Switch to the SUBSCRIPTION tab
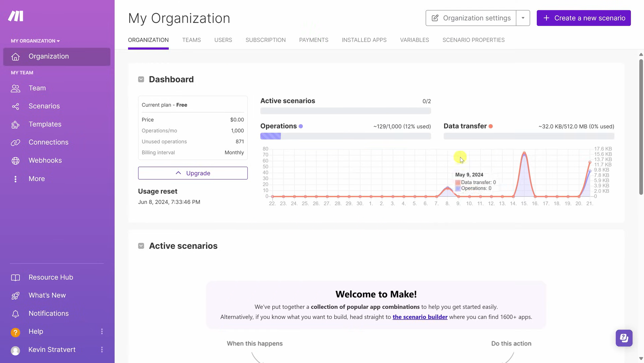Viewport: 644px width, 363px height. tap(266, 40)
